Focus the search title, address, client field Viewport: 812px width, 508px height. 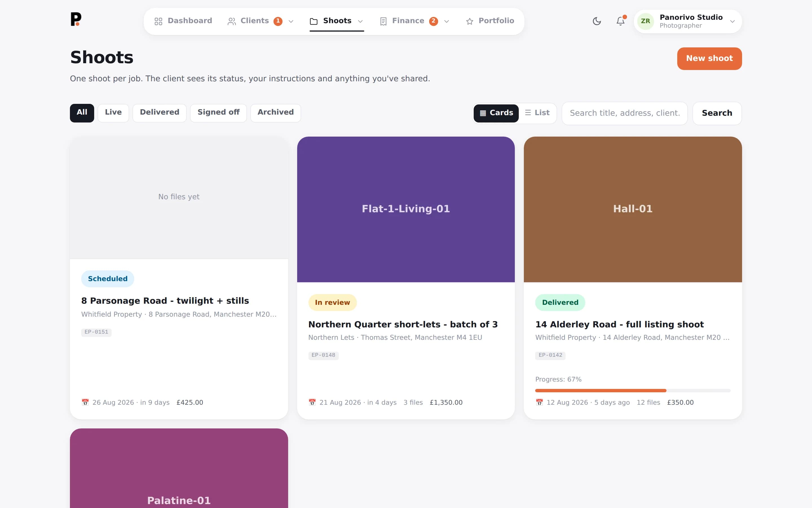pos(625,113)
